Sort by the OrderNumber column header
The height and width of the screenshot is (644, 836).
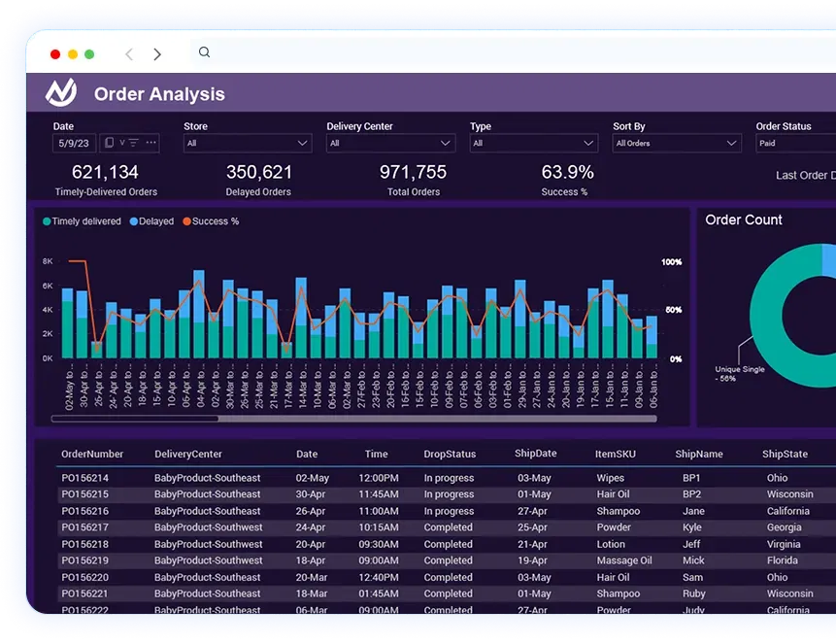[x=92, y=454]
